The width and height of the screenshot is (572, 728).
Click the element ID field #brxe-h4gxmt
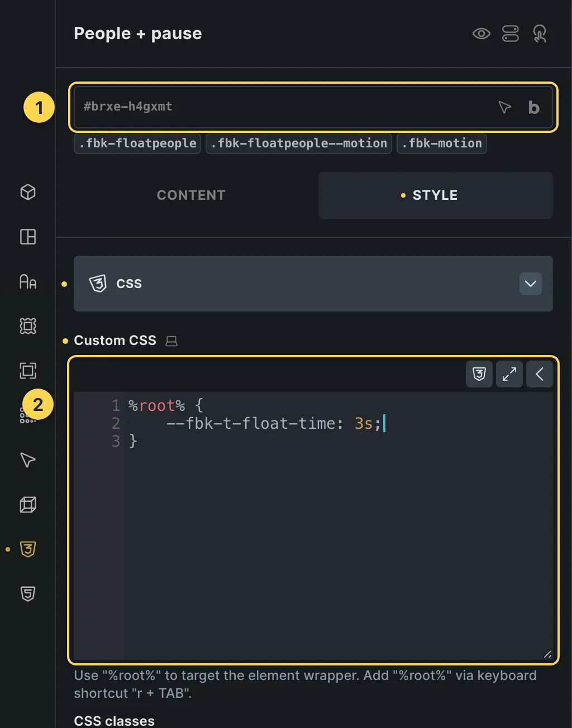[313, 107]
